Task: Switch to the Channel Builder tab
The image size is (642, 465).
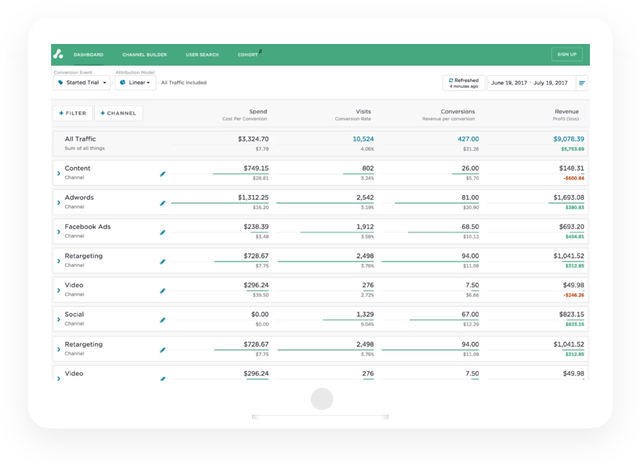Action: [146, 54]
